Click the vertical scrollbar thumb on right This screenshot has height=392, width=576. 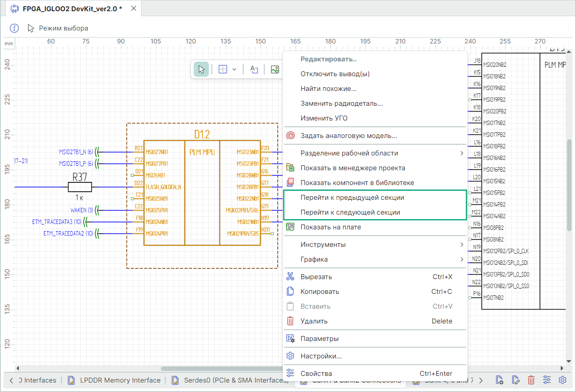point(569,185)
